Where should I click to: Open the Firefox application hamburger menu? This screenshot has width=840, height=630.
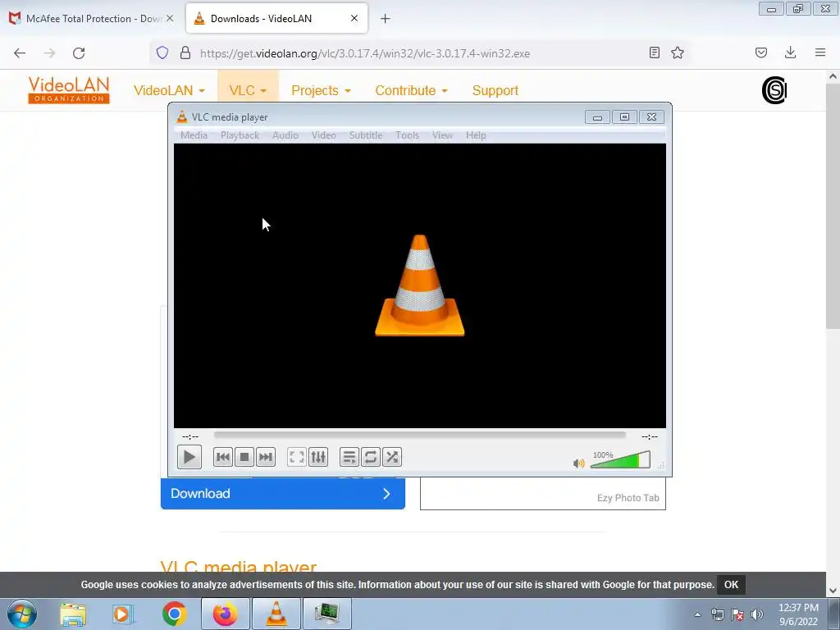(820, 52)
